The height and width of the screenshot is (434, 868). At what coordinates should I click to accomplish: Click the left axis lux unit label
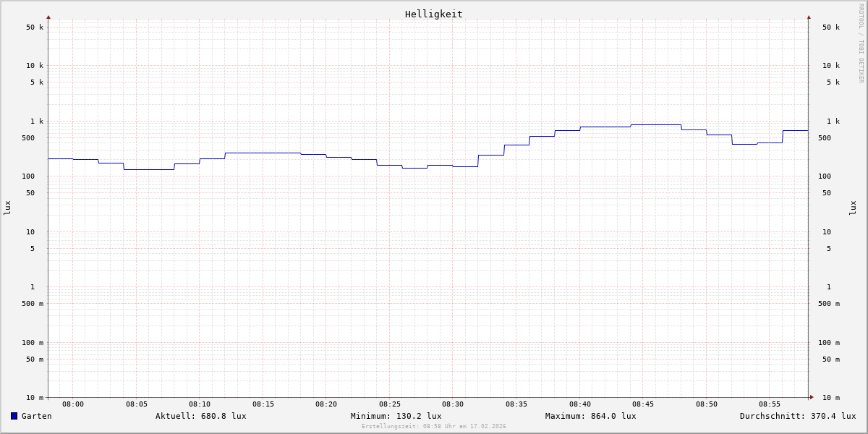coord(7,208)
